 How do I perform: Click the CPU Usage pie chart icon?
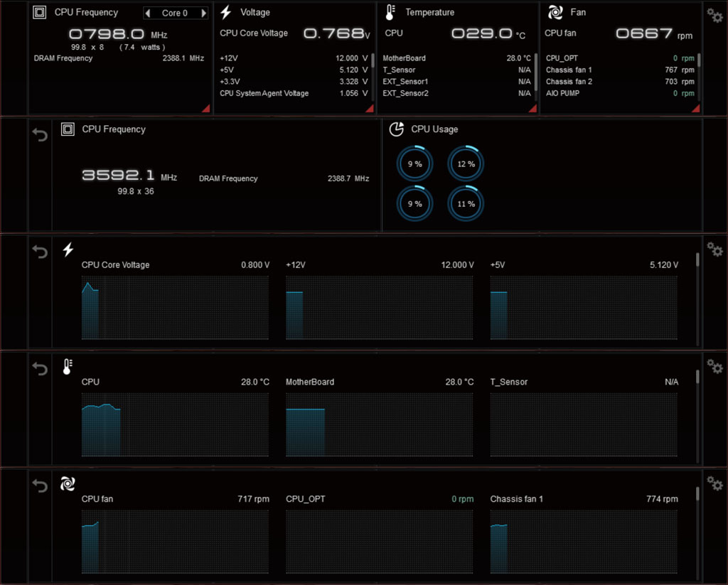pos(397,129)
